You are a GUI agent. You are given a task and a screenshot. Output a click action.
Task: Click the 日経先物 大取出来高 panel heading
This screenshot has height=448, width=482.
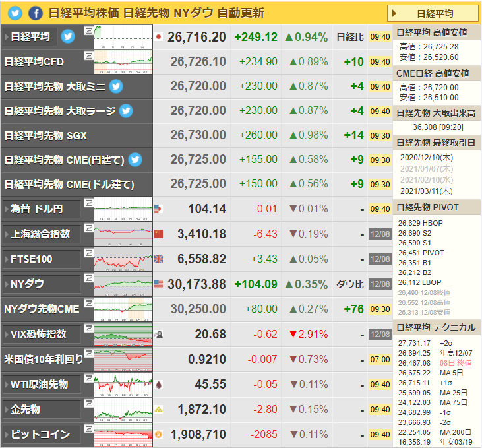[x=436, y=113]
